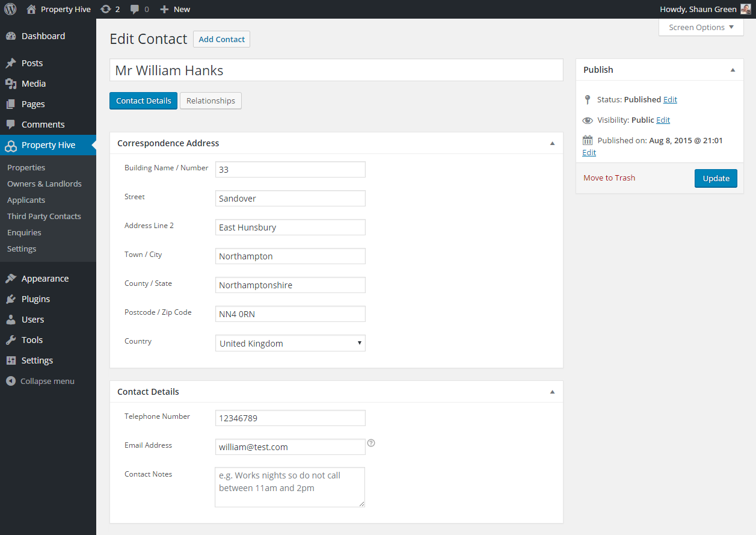This screenshot has height=535, width=756.
Task: Click the Town / City field
Action: (x=290, y=256)
